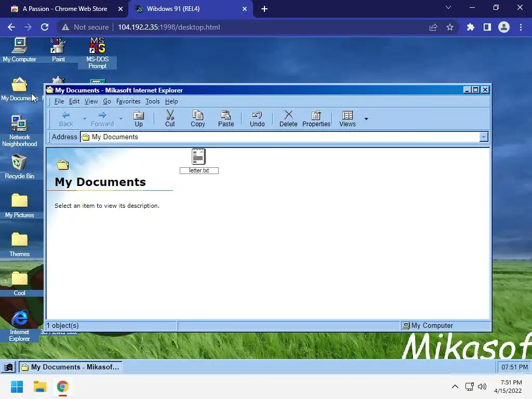Click the Undo toolbar icon

257,119
